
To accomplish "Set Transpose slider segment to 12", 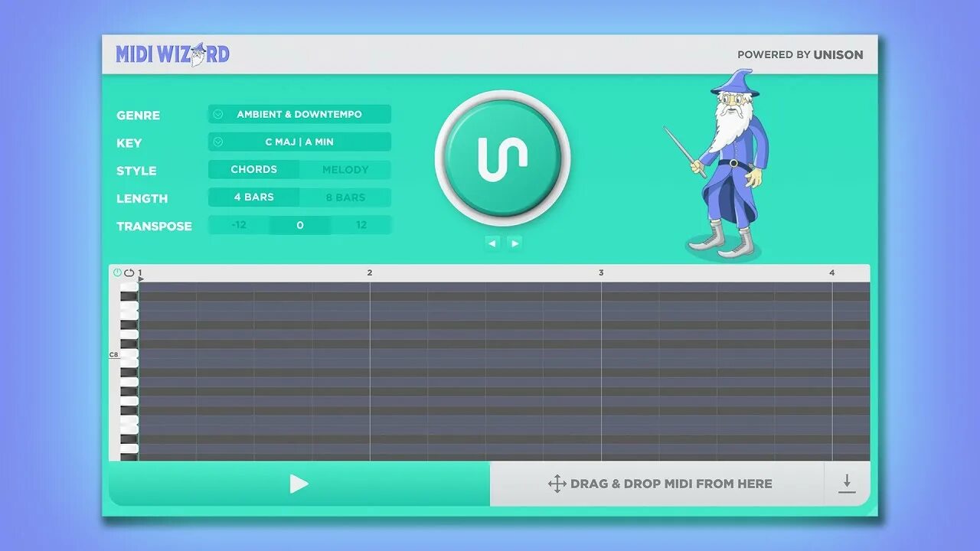I will tap(361, 224).
